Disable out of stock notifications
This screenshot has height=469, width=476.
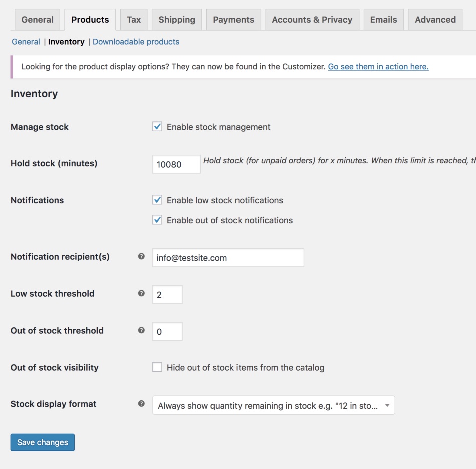157,220
